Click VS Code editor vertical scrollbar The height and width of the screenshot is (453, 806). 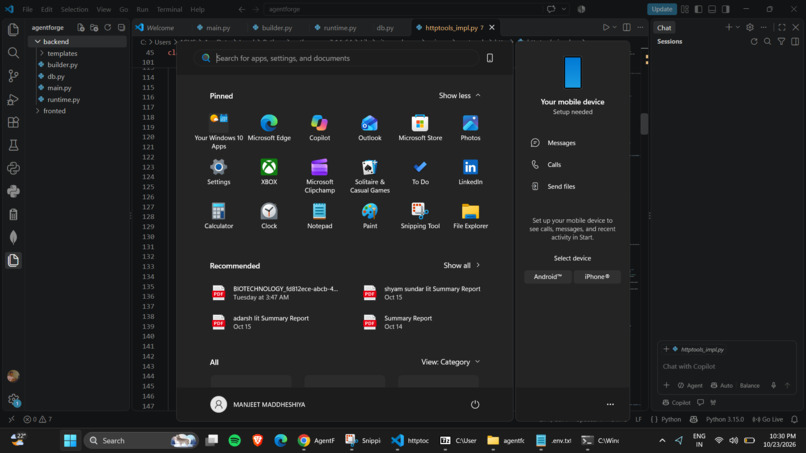click(644, 123)
